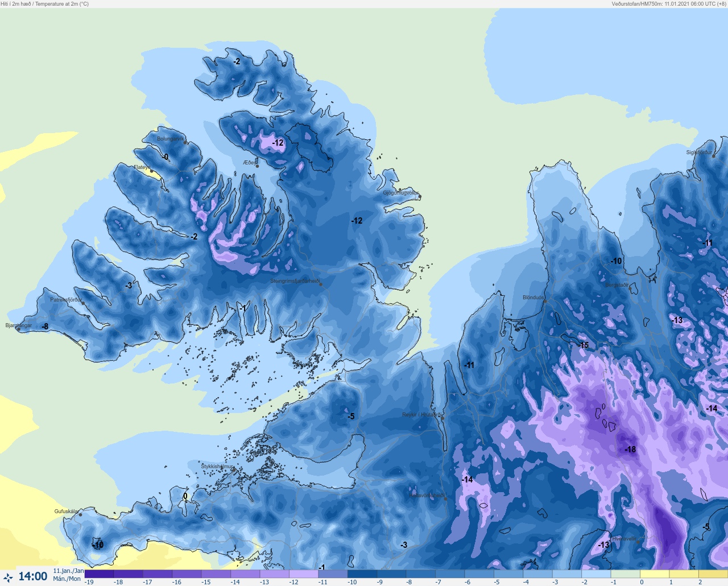Click the station dot at Blönduós

click(x=545, y=302)
